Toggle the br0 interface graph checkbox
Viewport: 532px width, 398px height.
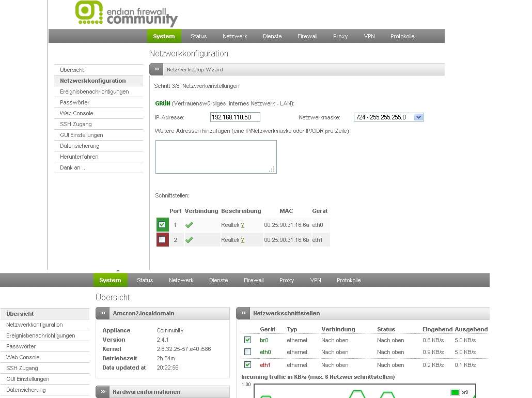point(247,340)
